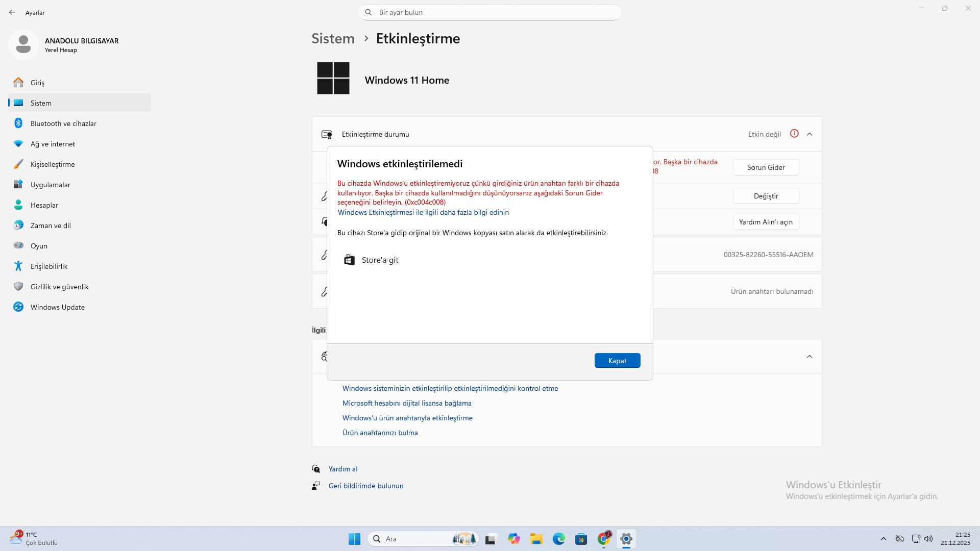Open Google Chrome from the taskbar

pos(604,539)
